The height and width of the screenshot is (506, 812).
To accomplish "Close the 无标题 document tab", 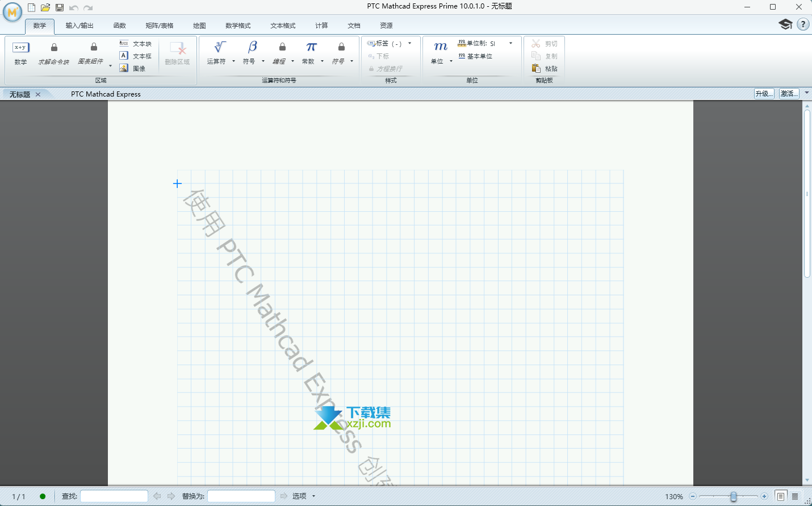I will pos(38,94).
